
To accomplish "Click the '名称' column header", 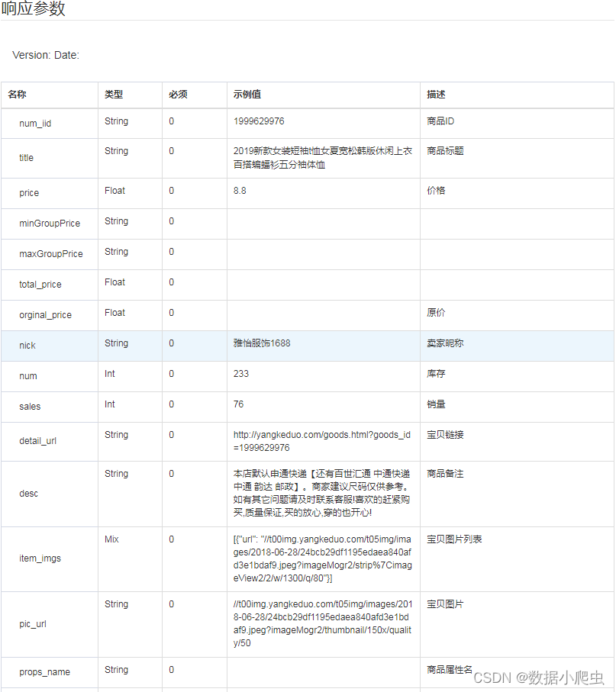I will click(x=18, y=95).
